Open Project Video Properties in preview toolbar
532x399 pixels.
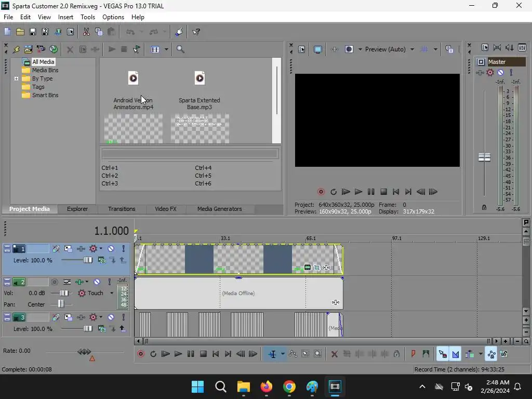[x=302, y=49]
